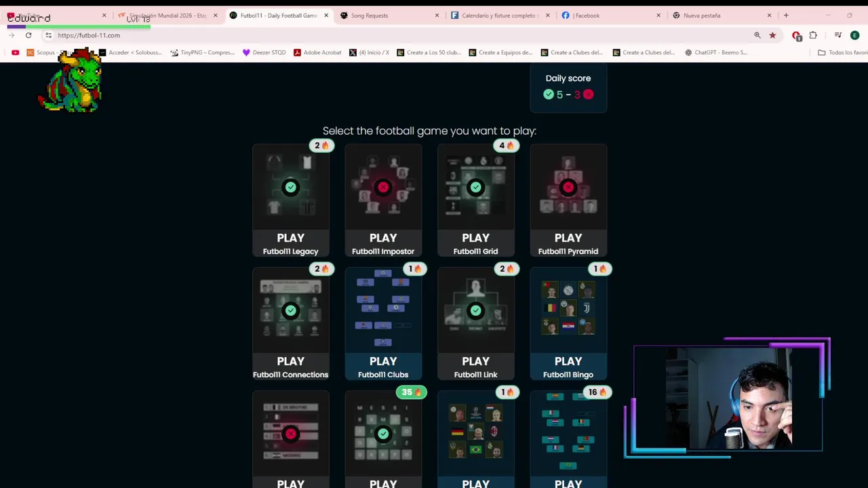
Task: Open the red extension icon in toolbar
Action: pyautogui.click(x=797, y=35)
